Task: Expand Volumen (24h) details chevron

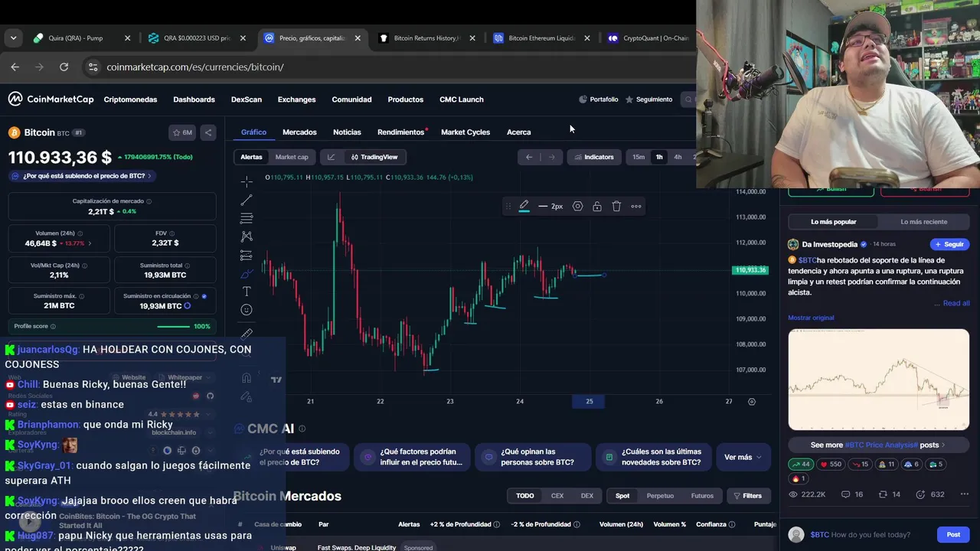Action: tap(90, 243)
